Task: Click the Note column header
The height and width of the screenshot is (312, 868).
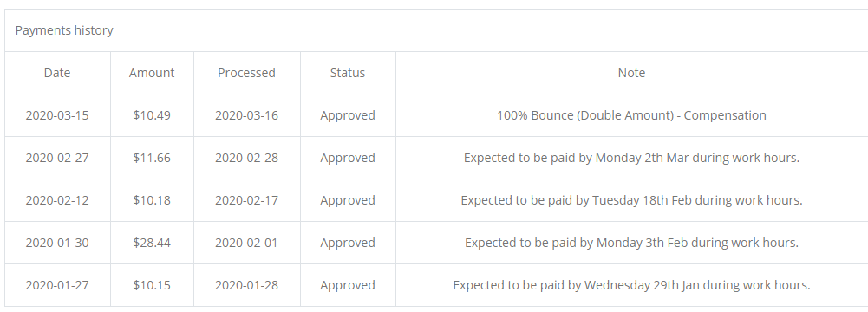Action: (631, 73)
